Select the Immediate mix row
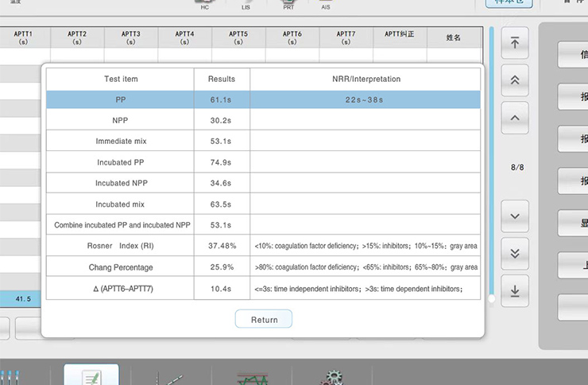588x385 pixels. 263,141
